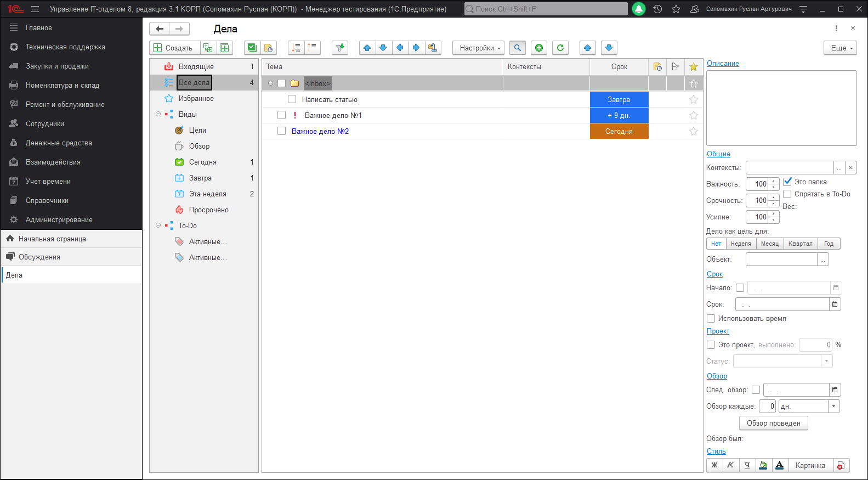
Task: Open the 'Настройки' dropdown menu
Action: 478,48
